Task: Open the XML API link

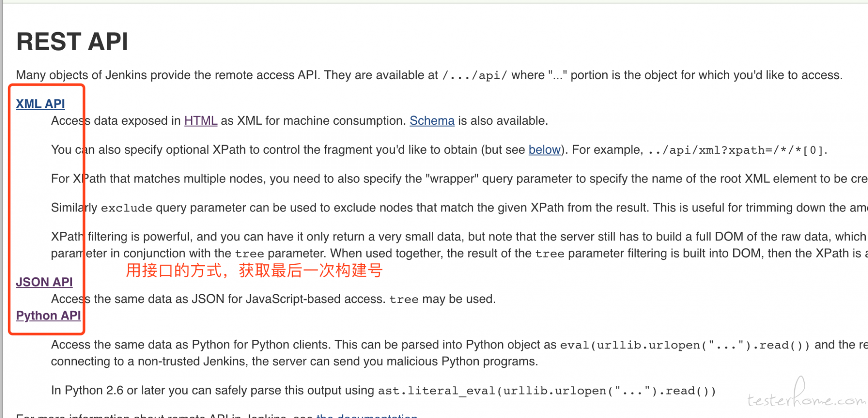Action: click(40, 104)
